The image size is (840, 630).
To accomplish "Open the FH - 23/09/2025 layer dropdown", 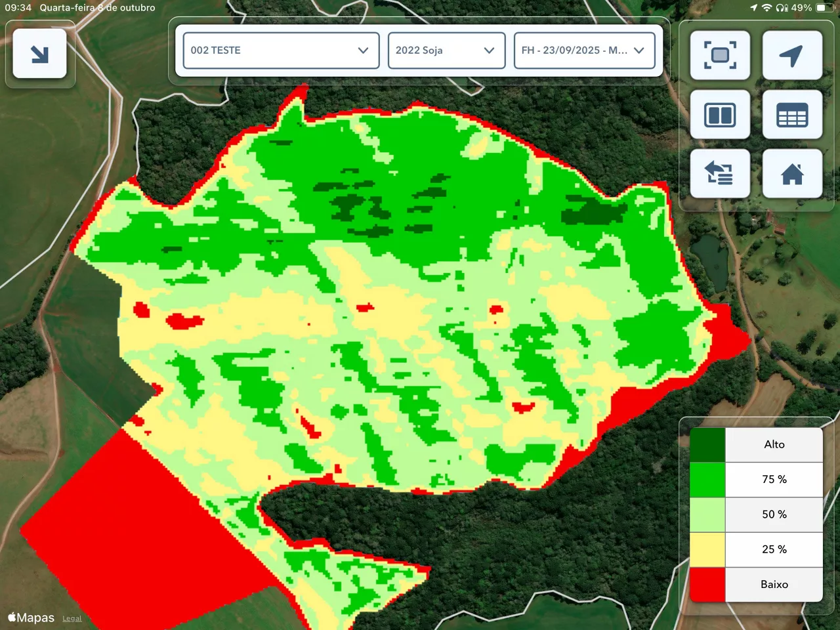I will point(584,51).
